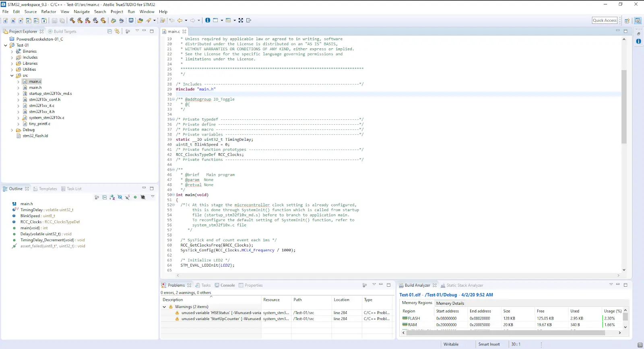The image size is (644, 349).
Task: Click the Build Analyzer horizontal scrollbar
Action: [506, 333]
